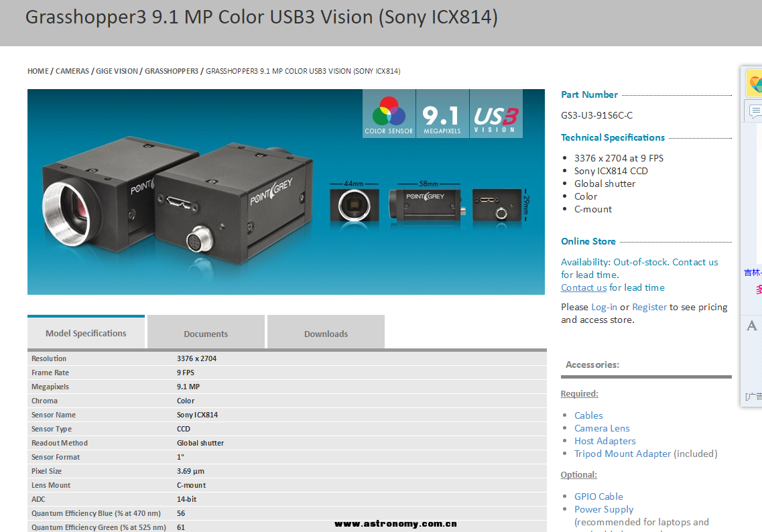Select the Model Specifications tab
Image resolution: width=762 pixels, height=532 pixels.
(x=86, y=333)
